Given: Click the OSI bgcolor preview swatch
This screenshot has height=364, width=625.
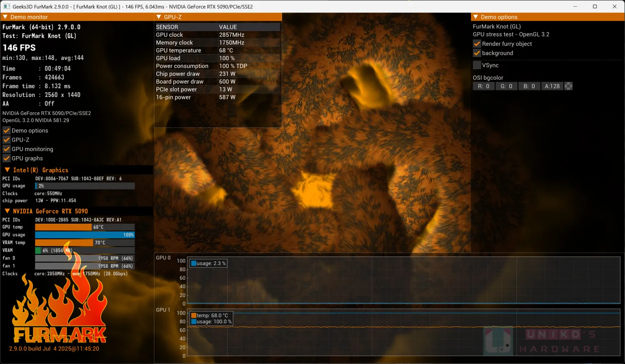Looking at the screenshot, I should [568, 86].
